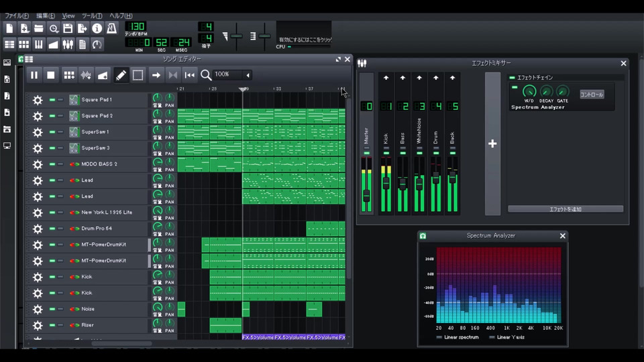This screenshot has width=644, height=362.
Task: Open the Drum Pro 64 track gear menu
Action: 38,229
